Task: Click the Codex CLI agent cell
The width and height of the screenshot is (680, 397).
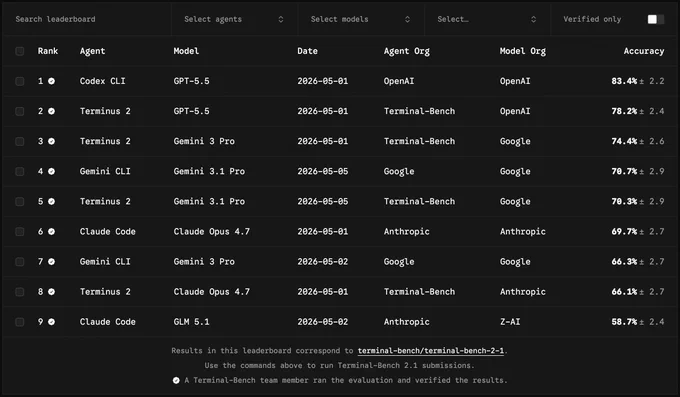Action: 102,81
